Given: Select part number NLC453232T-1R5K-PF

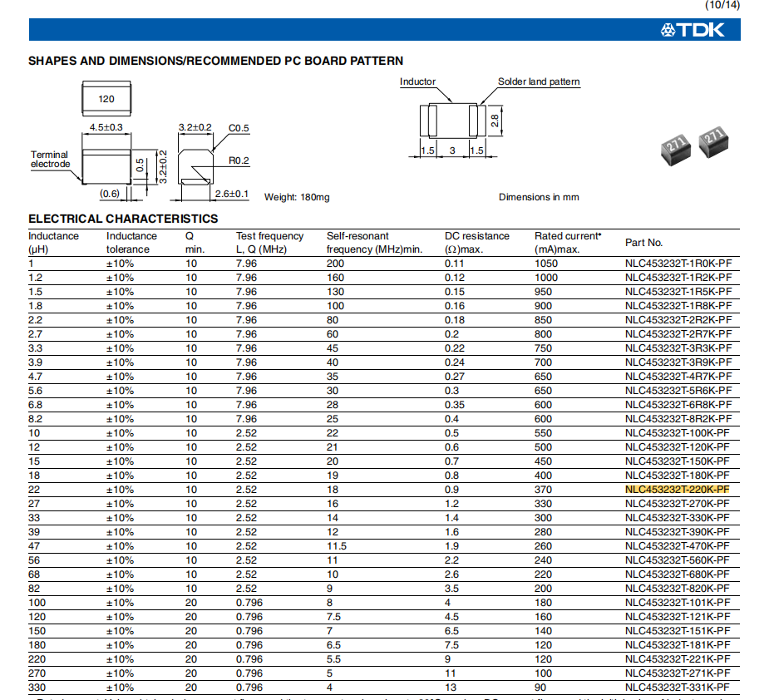Looking at the screenshot, I should [x=678, y=292].
